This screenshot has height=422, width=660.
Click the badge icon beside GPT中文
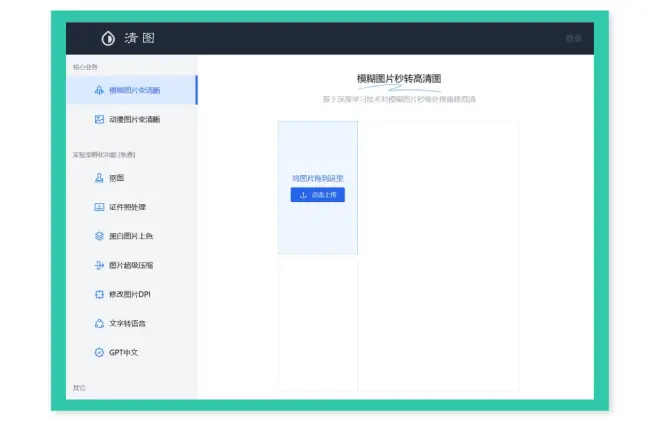click(x=99, y=352)
